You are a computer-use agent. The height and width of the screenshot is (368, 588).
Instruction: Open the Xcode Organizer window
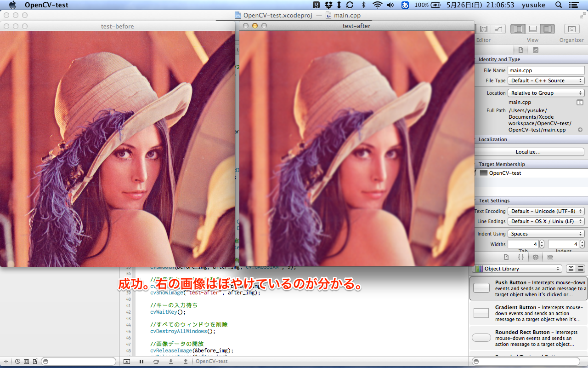(x=571, y=29)
